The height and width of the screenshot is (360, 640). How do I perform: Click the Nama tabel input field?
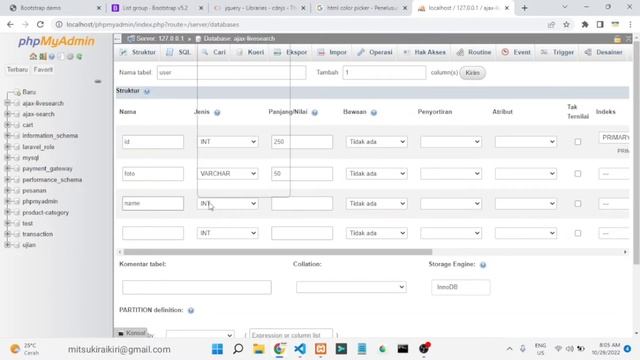(x=231, y=73)
